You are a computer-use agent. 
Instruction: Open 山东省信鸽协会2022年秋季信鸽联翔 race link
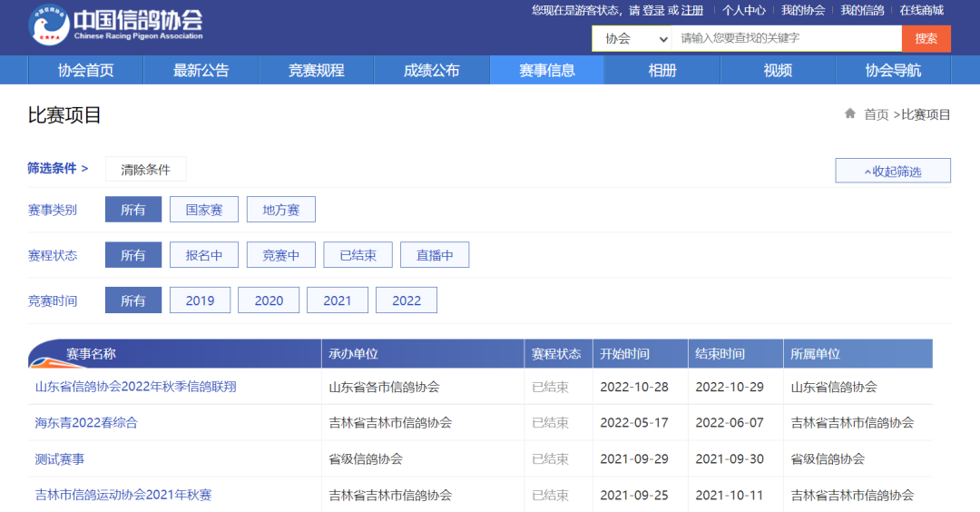click(x=136, y=387)
